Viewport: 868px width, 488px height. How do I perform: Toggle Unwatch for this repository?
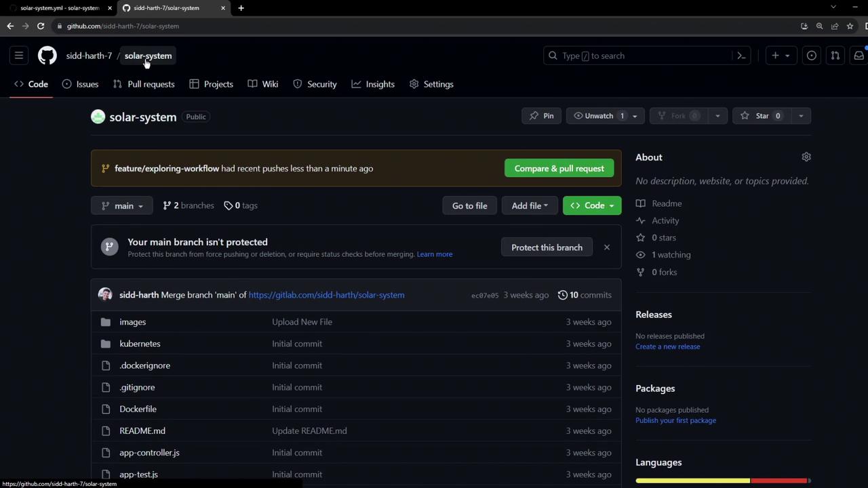tap(598, 116)
